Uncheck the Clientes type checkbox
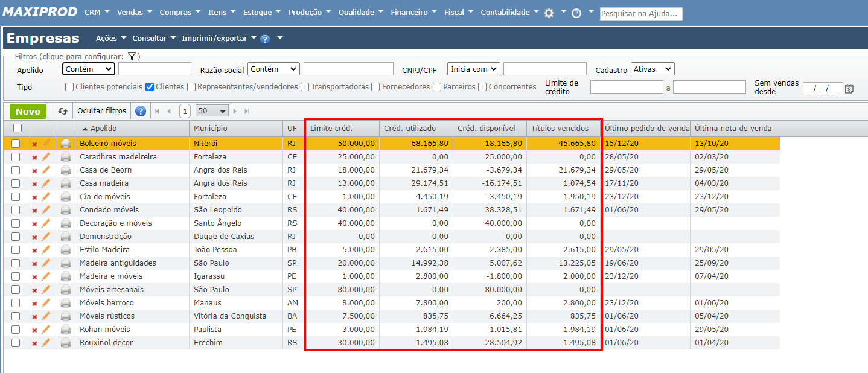868x373 pixels. pyautogui.click(x=150, y=87)
